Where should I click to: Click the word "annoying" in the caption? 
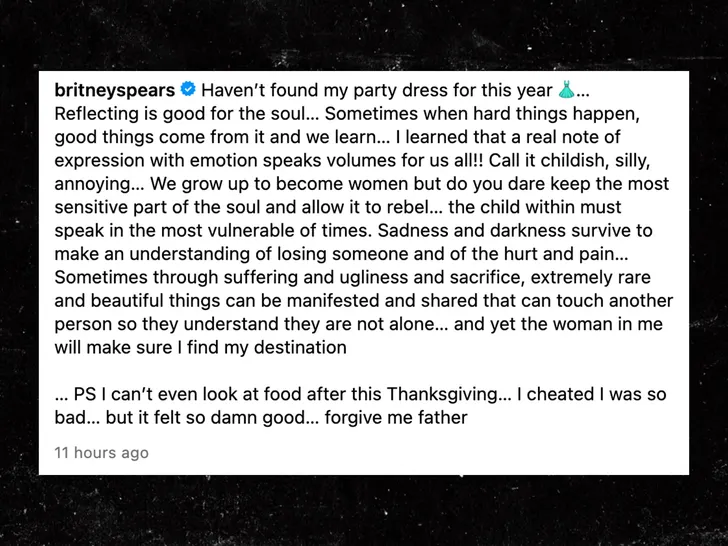[96, 185]
